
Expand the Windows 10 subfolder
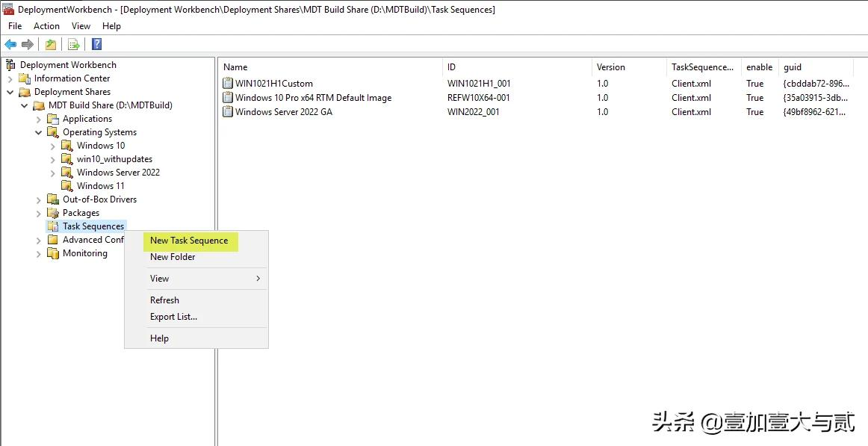pos(52,146)
